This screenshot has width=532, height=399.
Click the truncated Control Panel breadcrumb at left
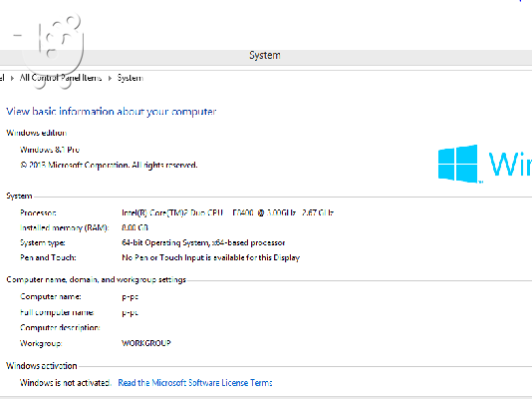tap(2, 78)
